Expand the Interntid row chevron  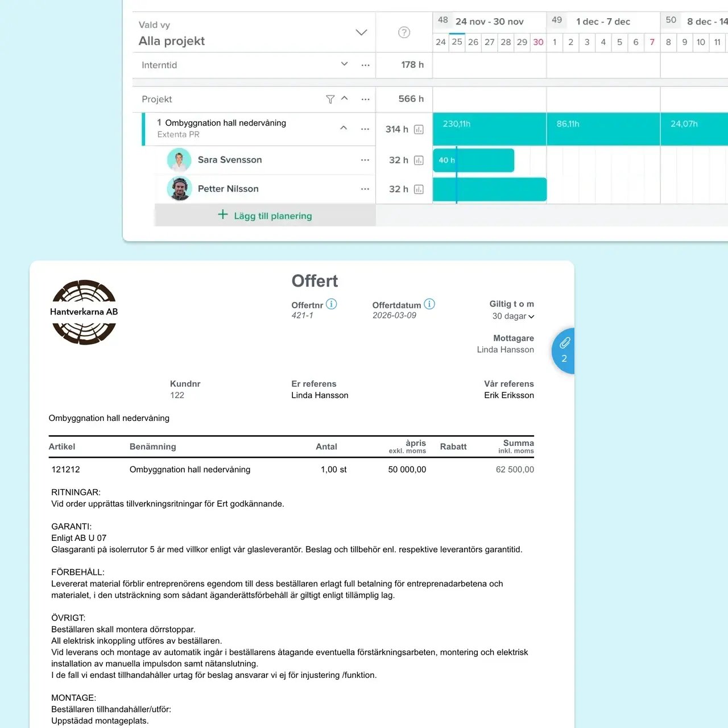click(x=344, y=64)
